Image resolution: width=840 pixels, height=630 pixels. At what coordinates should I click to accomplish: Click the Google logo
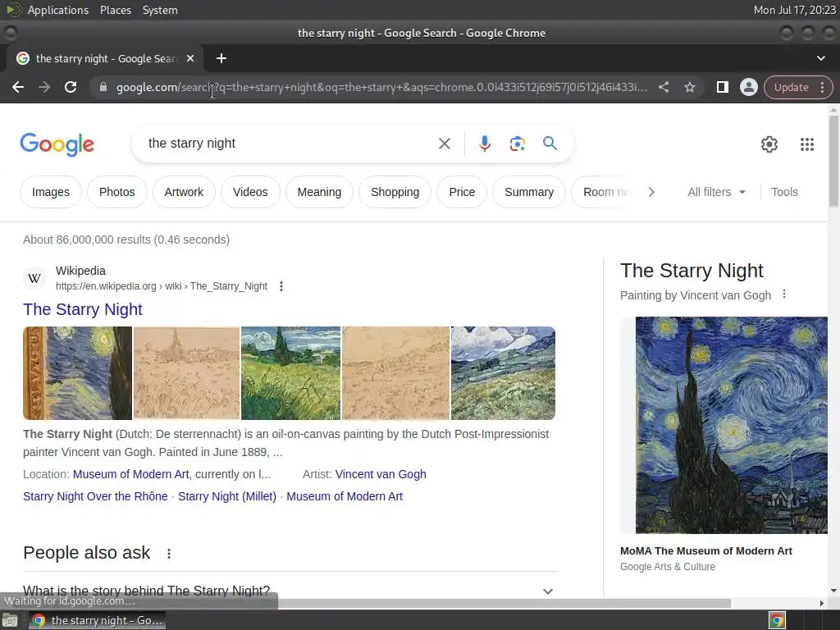(57, 144)
